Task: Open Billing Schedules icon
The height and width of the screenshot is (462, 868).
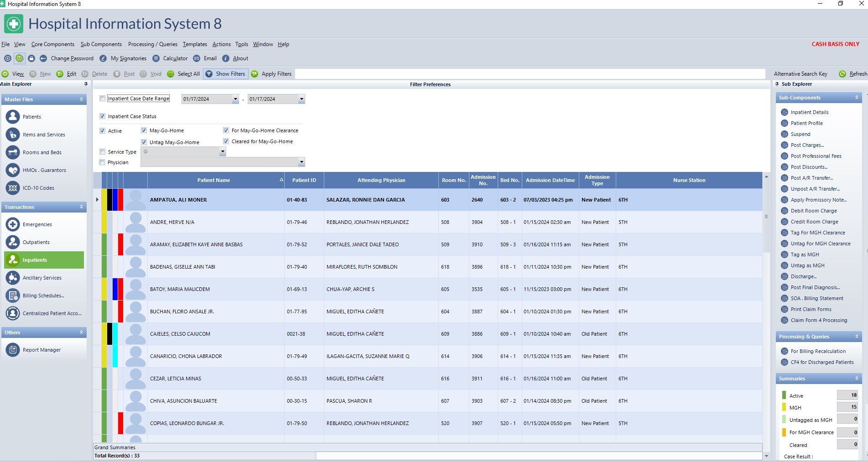Action: [13, 296]
